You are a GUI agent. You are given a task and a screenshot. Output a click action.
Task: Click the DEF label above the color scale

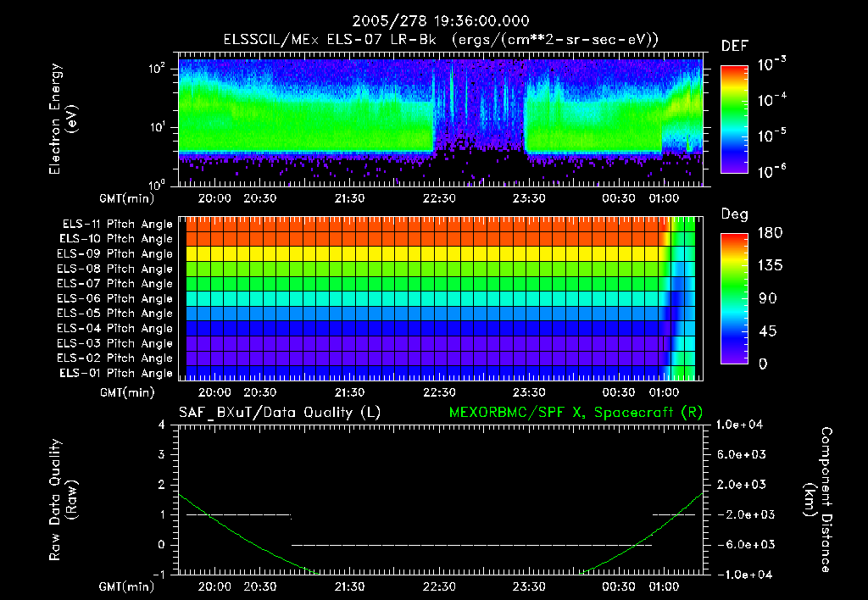[735, 47]
